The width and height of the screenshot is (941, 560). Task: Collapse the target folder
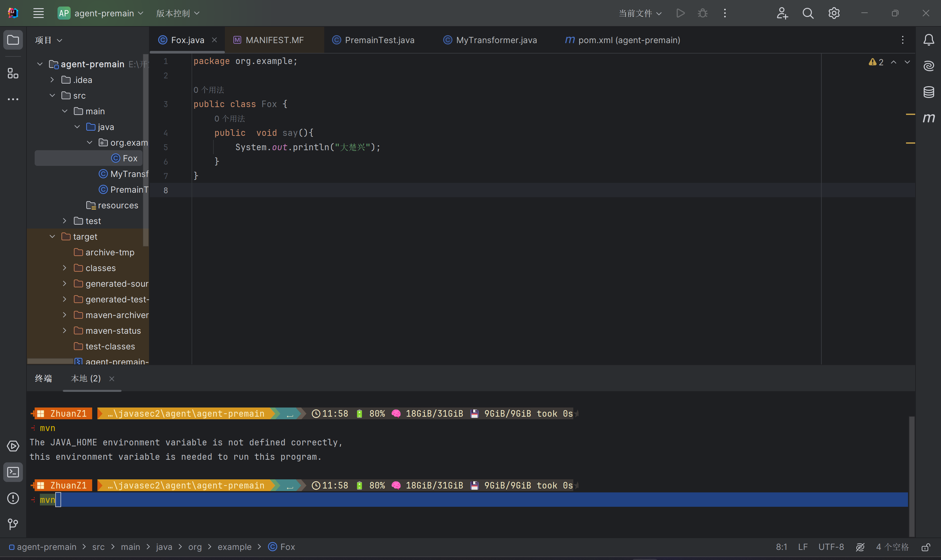(53, 237)
